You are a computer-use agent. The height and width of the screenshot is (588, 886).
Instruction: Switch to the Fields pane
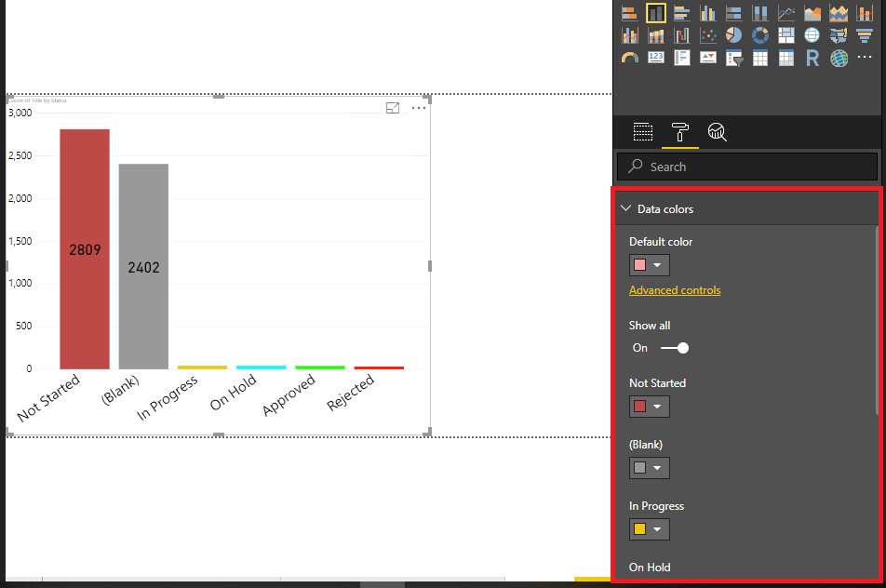point(642,131)
